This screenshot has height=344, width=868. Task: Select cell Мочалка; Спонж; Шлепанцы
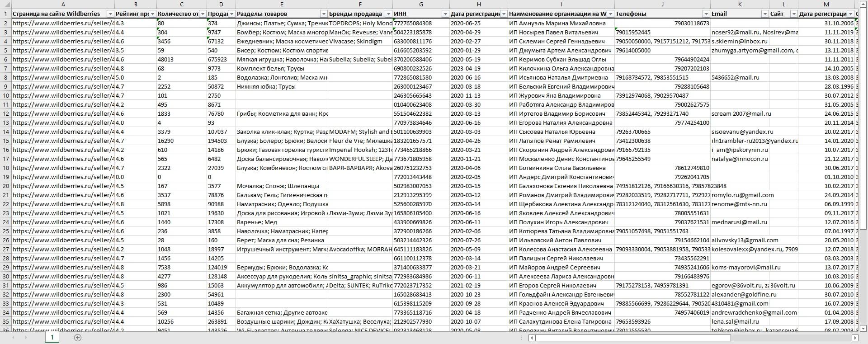282,186
